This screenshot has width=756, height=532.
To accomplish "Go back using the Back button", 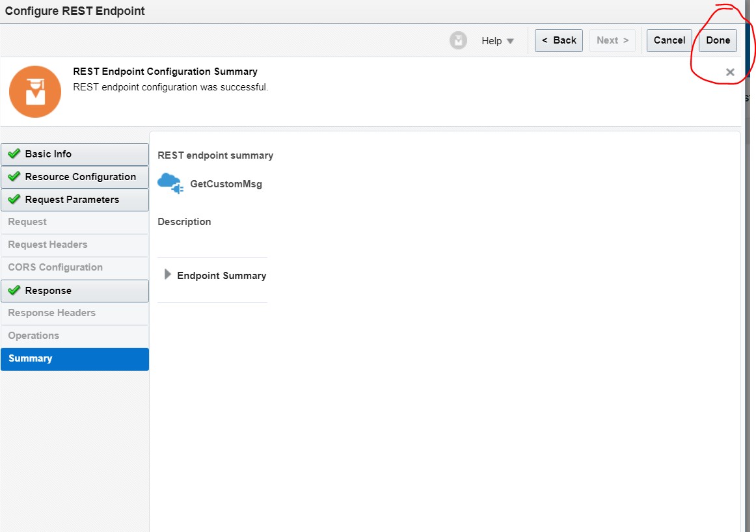I will pyautogui.click(x=558, y=40).
